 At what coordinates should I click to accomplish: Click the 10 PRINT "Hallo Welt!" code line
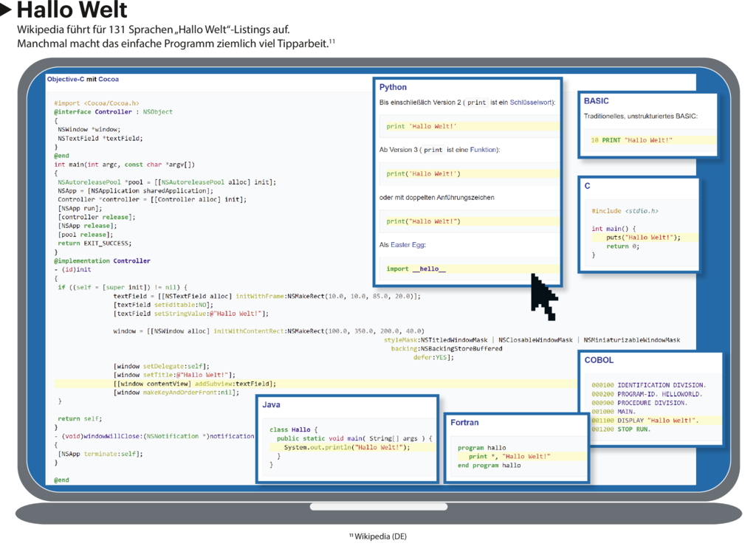631,140
